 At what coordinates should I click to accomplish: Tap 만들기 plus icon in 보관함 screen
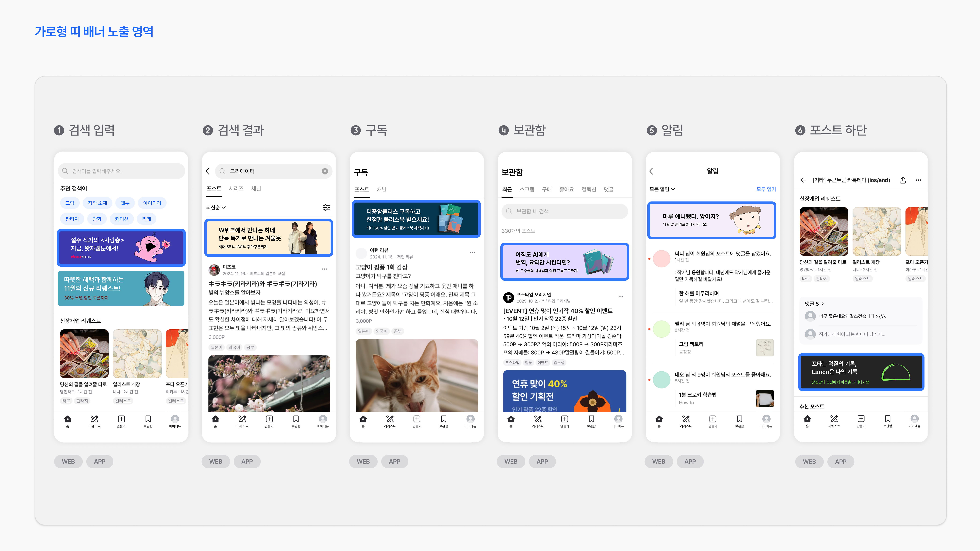(565, 419)
